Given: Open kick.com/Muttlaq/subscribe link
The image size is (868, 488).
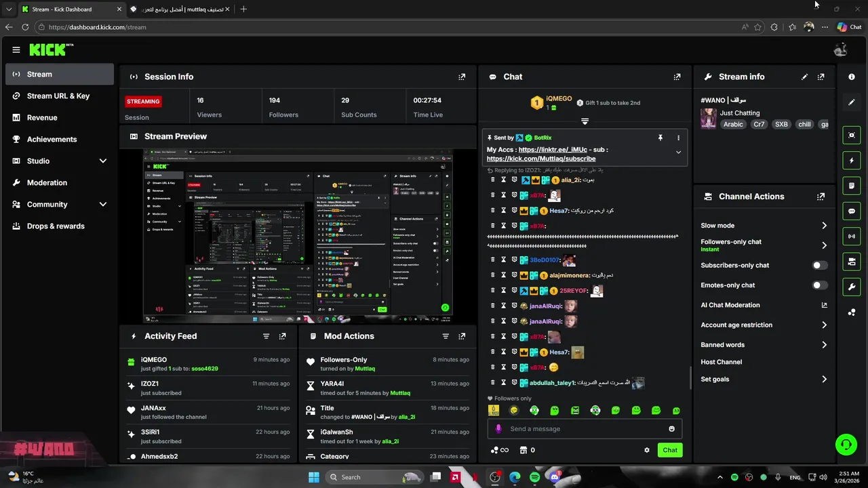Looking at the screenshot, I should tap(541, 159).
